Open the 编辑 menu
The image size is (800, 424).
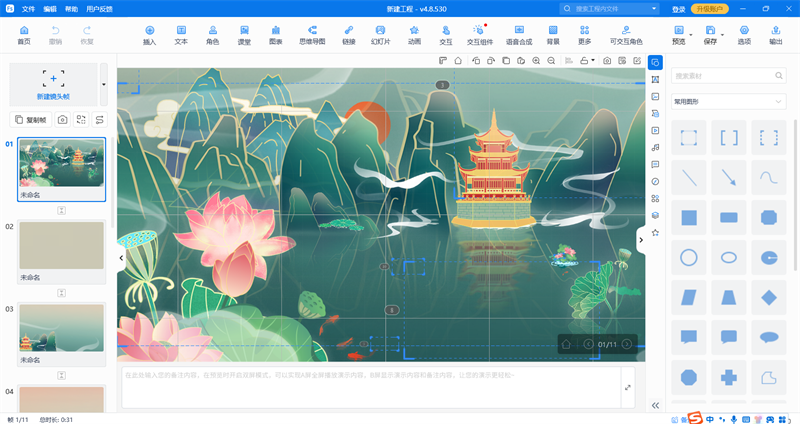[50, 9]
